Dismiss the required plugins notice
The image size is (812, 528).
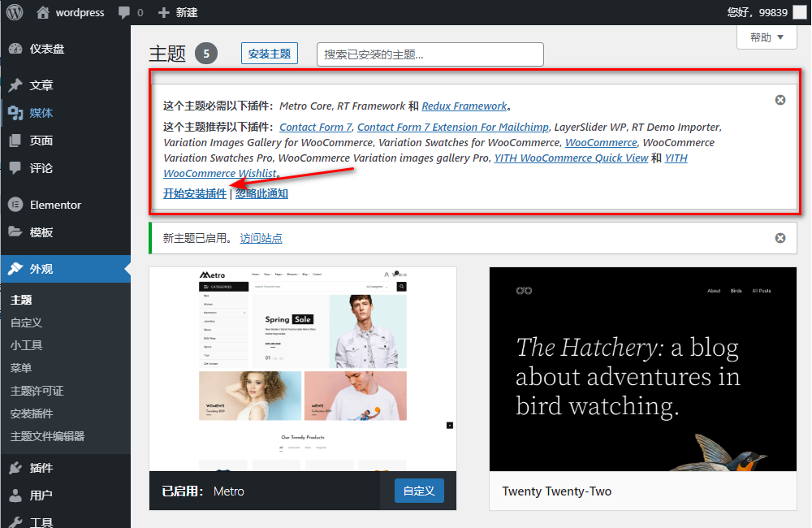click(780, 100)
